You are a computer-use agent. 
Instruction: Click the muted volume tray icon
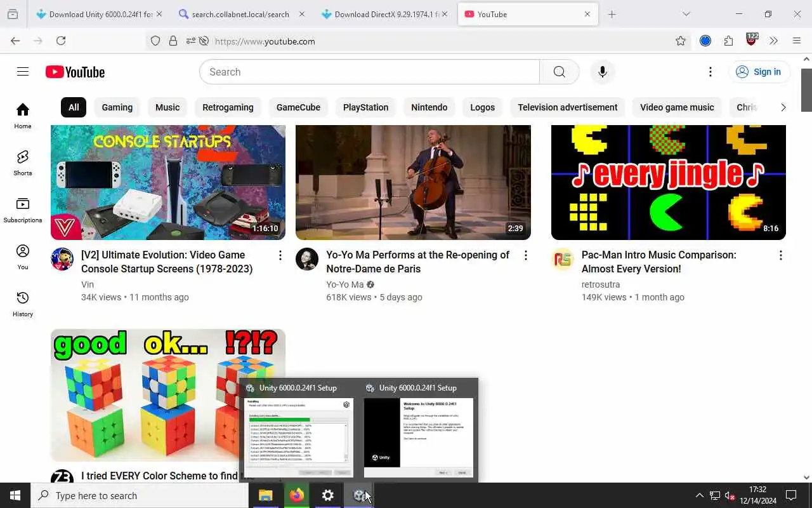tap(730, 495)
